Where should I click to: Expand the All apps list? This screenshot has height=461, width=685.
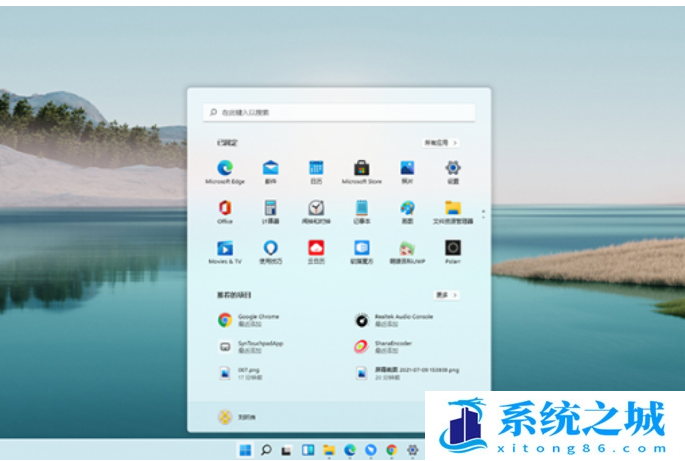point(439,143)
